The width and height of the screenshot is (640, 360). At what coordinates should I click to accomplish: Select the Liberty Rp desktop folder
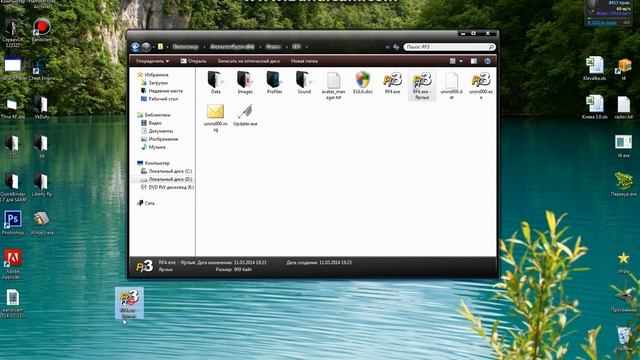coord(42,185)
